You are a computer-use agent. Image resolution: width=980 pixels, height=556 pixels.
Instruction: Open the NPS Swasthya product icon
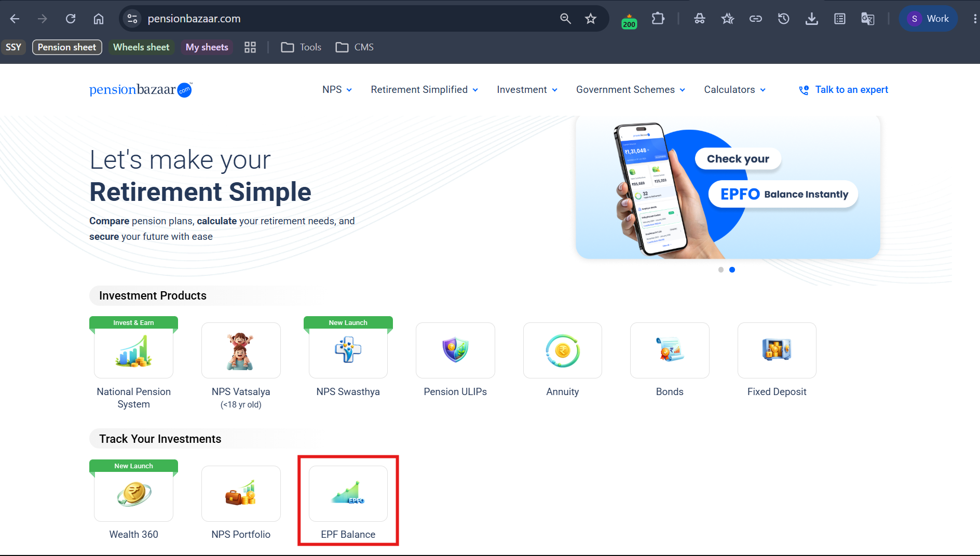pos(348,350)
